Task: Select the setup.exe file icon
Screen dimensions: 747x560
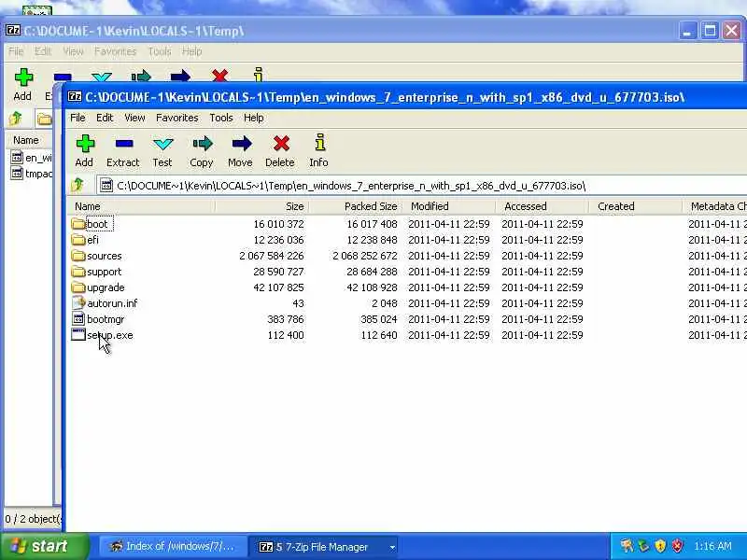Action: (78, 334)
